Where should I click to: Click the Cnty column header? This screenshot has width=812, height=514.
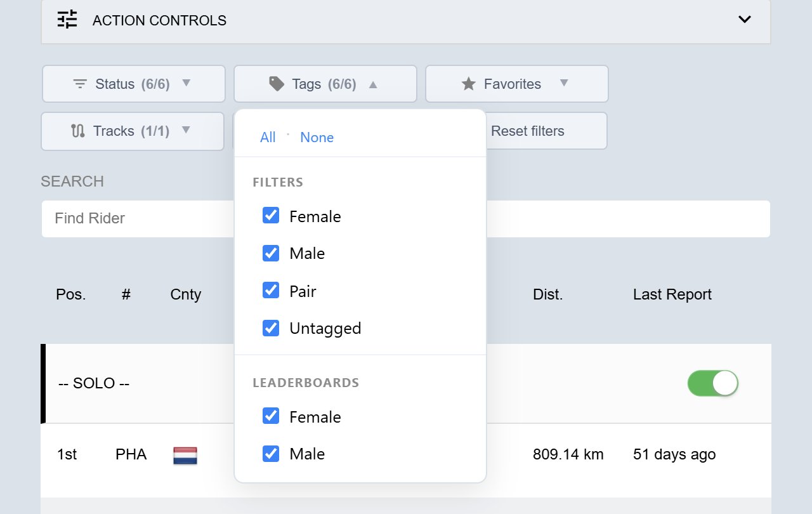[186, 294]
